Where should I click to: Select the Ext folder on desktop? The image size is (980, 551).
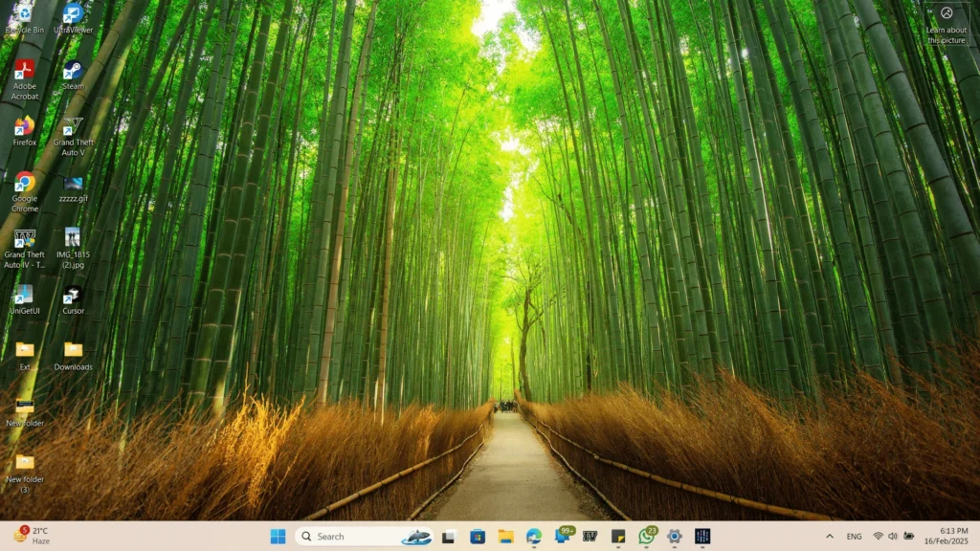click(24, 356)
